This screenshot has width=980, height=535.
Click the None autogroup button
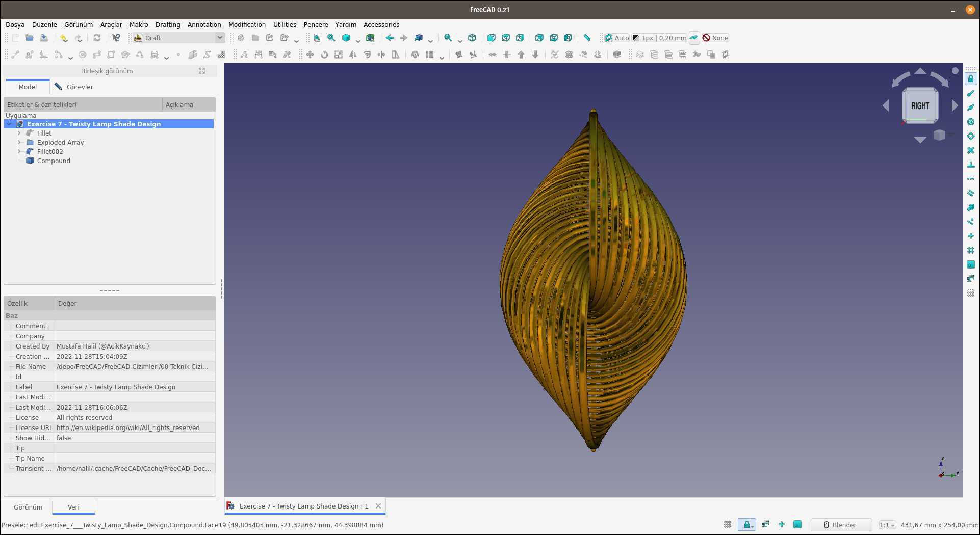(715, 38)
